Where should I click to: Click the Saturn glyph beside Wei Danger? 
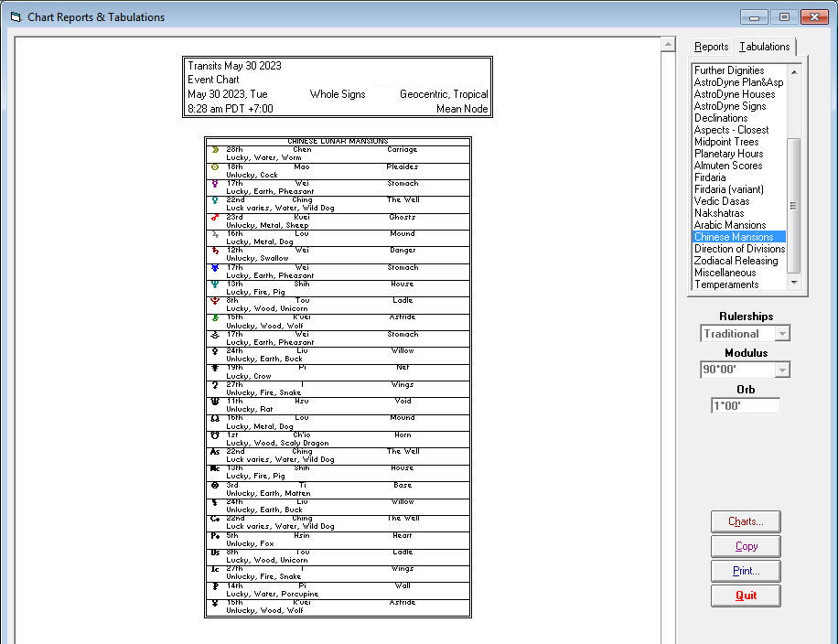214,251
